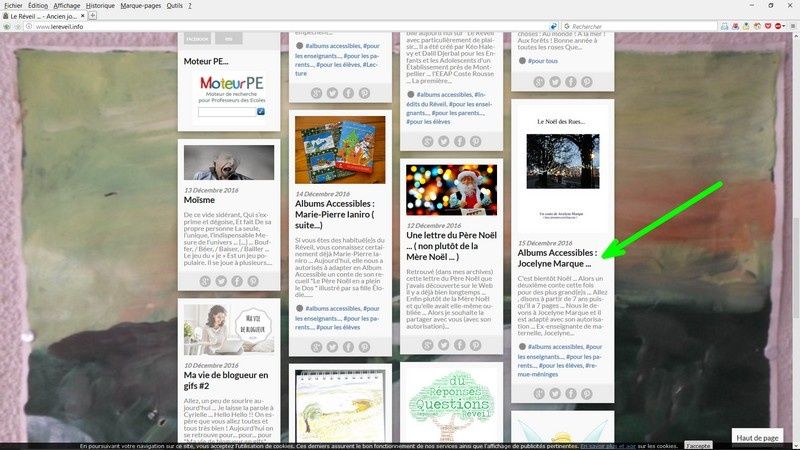The width and height of the screenshot is (800, 450).
Task: Share Père Noël letter post on Facebook
Action: coord(460,345)
